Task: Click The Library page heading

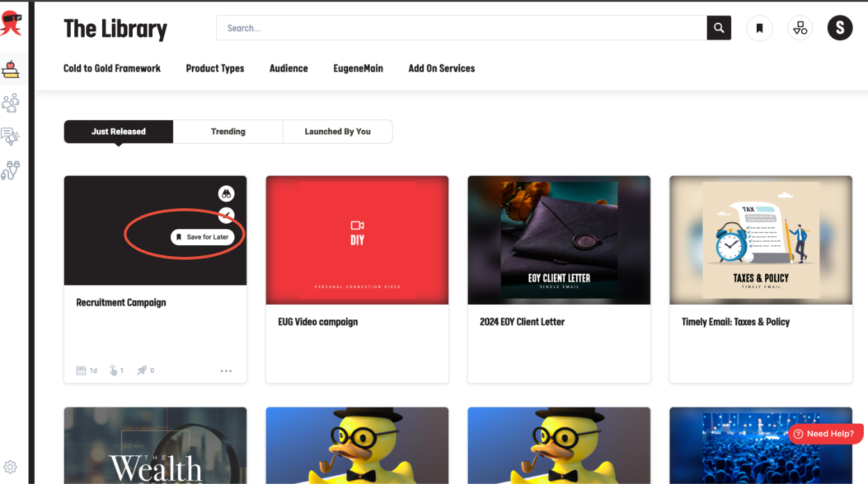Action: pyautogui.click(x=115, y=28)
